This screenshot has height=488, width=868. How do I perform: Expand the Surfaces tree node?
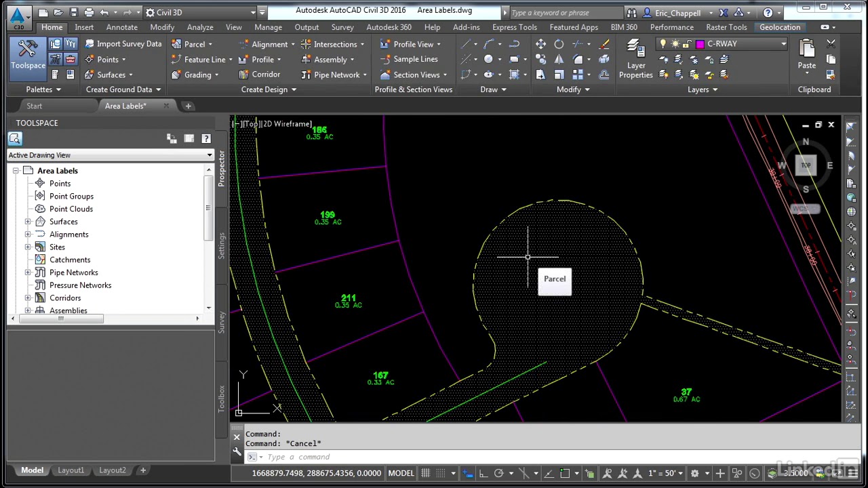click(x=28, y=222)
